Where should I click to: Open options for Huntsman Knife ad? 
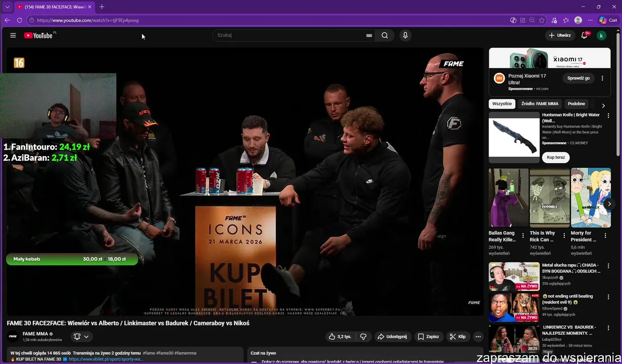click(x=608, y=116)
